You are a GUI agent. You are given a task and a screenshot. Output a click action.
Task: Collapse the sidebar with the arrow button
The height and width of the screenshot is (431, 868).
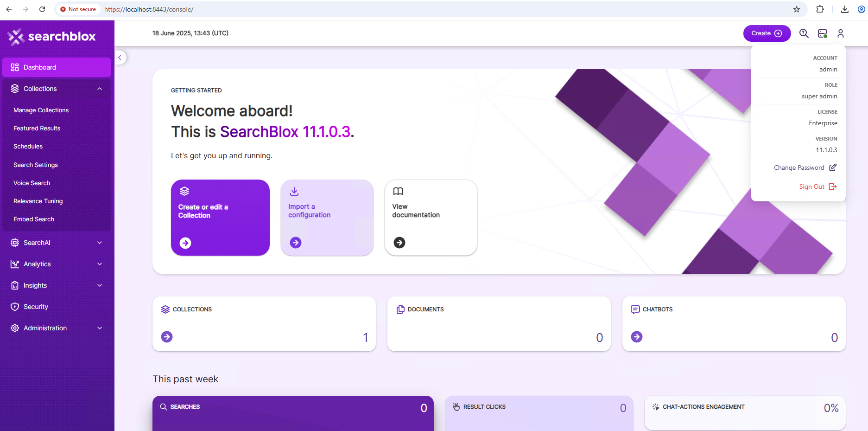(120, 58)
